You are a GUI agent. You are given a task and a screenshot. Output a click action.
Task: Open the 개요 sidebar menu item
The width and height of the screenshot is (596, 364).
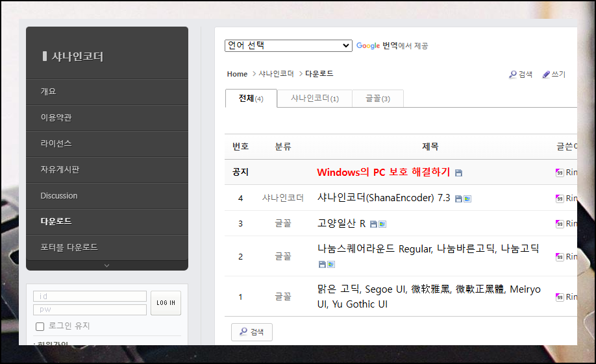(107, 92)
